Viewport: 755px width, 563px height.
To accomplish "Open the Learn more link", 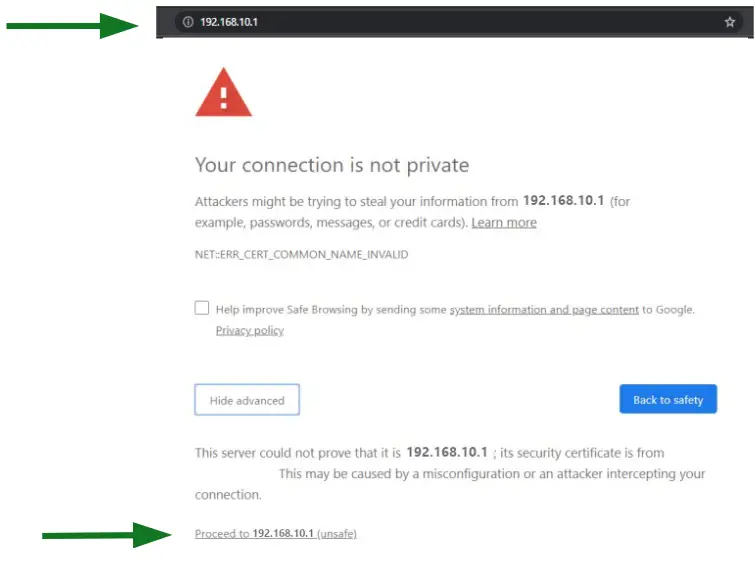I will point(504,222).
